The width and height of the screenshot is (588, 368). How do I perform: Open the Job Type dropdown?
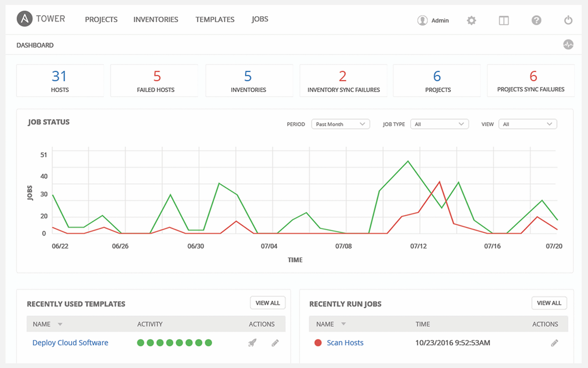pyautogui.click(x=439, y=124)
